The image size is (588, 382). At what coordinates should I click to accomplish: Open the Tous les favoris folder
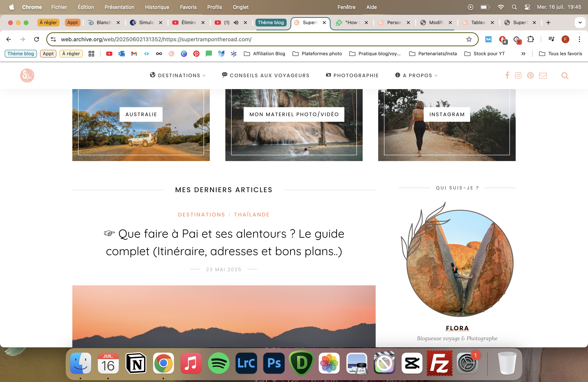coord(560,54)
